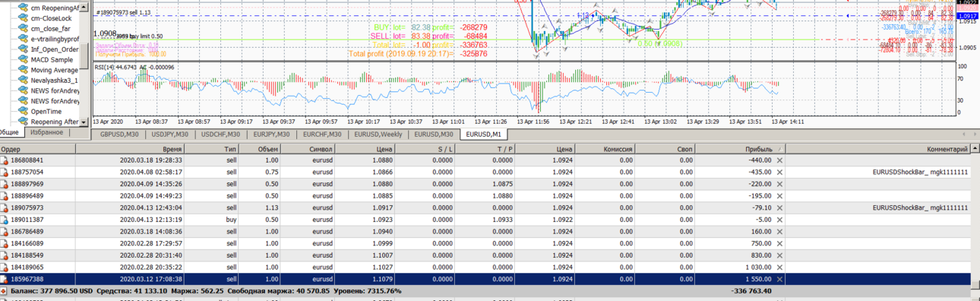Screen dimensions: 980x301
Task: Select Reopening After expert in Navigator
Action: [55, 122]
